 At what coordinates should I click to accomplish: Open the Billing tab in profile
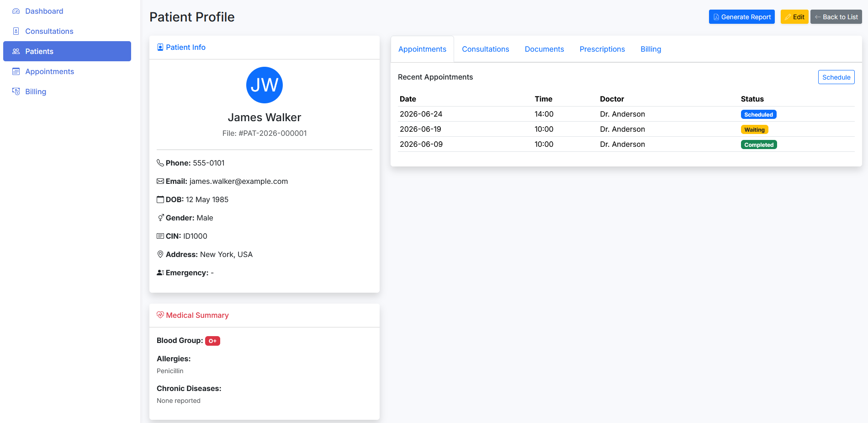point(651,49)
